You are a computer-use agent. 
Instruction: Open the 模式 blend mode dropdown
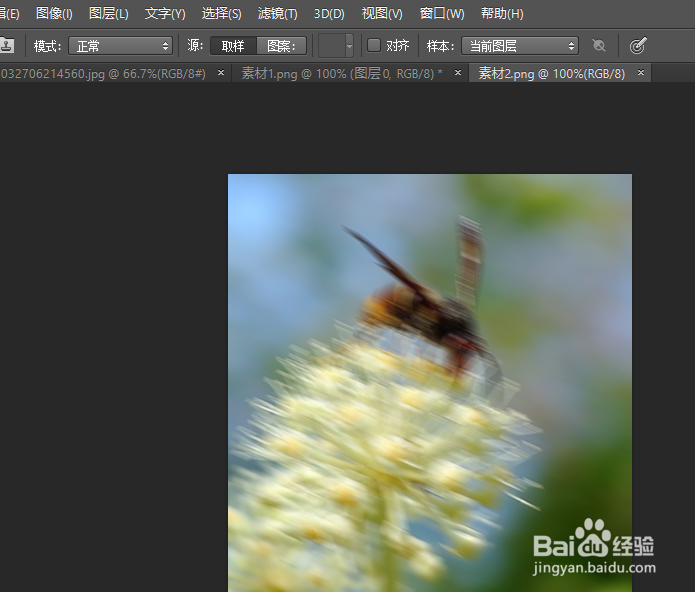(x=121, y=46)
